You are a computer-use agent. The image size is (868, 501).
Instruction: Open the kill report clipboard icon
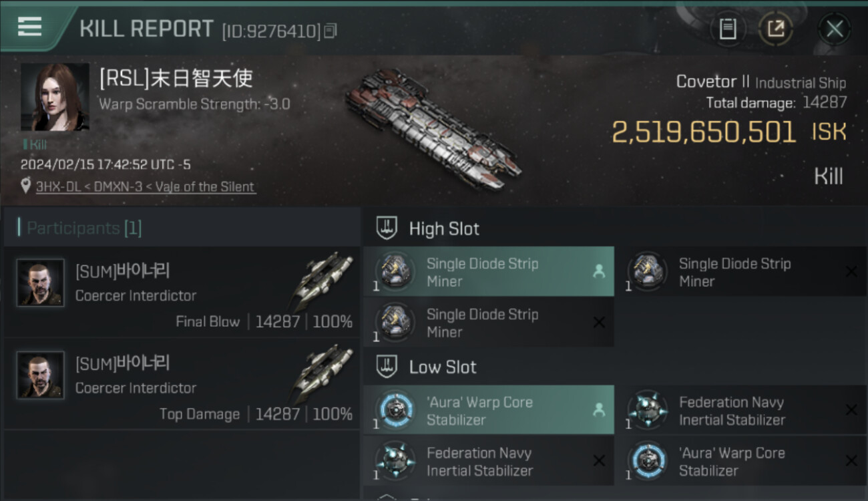point(727,29)
